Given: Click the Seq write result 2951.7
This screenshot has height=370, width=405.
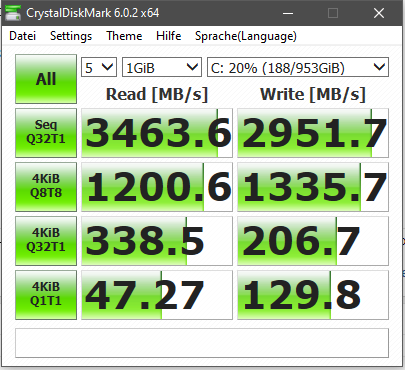Looking at the screenshot, I should [x=313, y=133].
